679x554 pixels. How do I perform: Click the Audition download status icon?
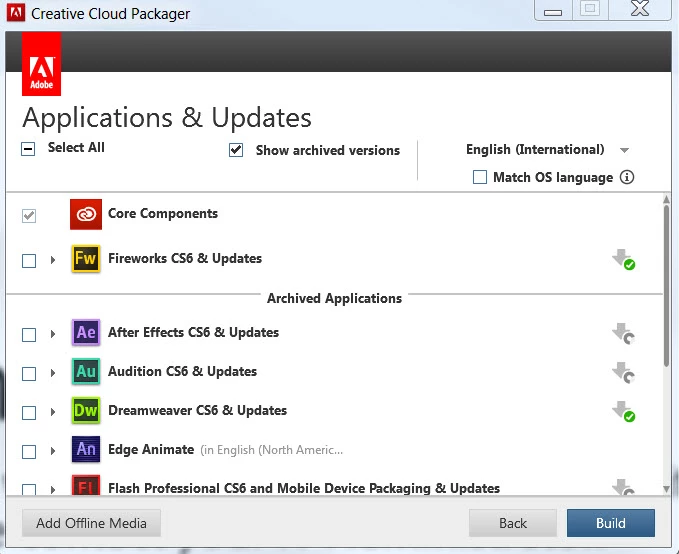pyautogui.click(x=624, y=373)
